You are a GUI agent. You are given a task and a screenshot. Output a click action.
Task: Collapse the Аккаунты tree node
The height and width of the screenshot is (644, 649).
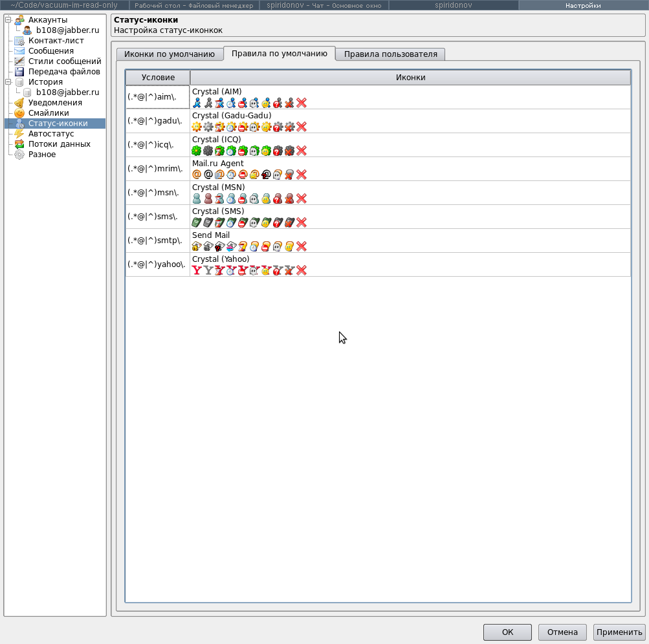8,20
